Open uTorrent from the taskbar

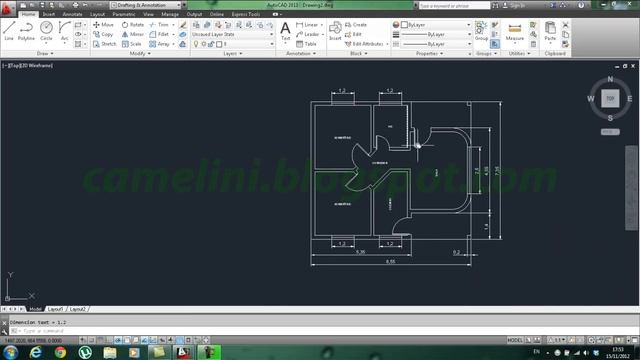tap(85, 352)
